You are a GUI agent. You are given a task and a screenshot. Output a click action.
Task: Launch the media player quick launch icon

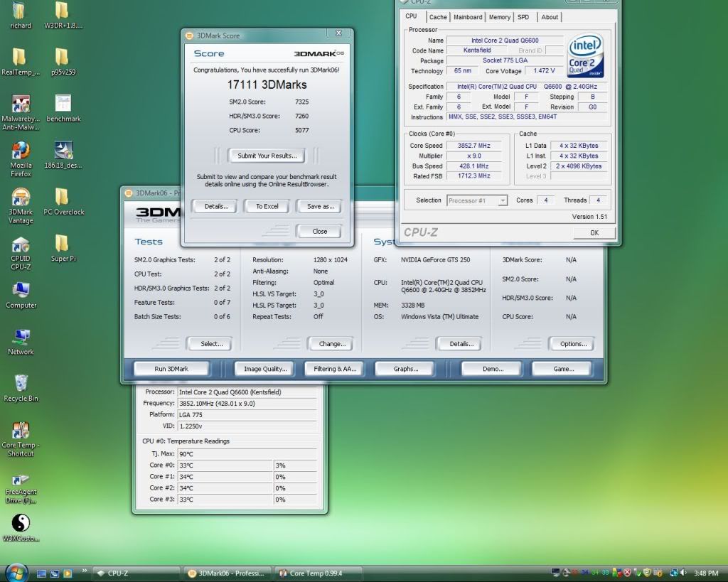click(68, 573)
